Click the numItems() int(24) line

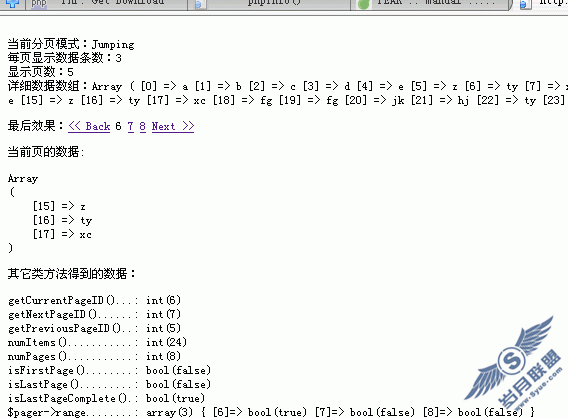pos(97,342)
